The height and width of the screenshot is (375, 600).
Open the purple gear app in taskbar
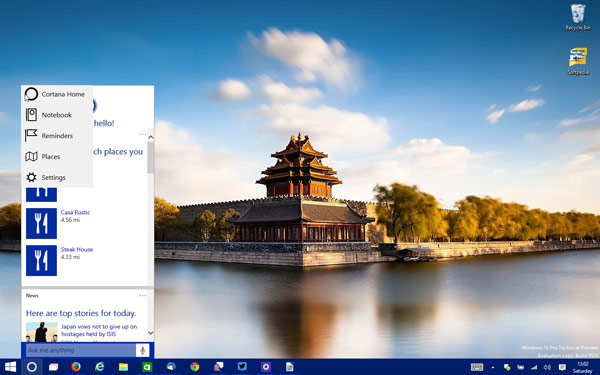click(266, 367)
